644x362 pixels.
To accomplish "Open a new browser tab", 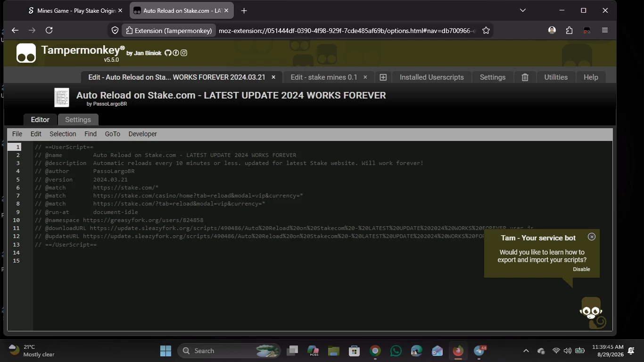I will [244, 10].
